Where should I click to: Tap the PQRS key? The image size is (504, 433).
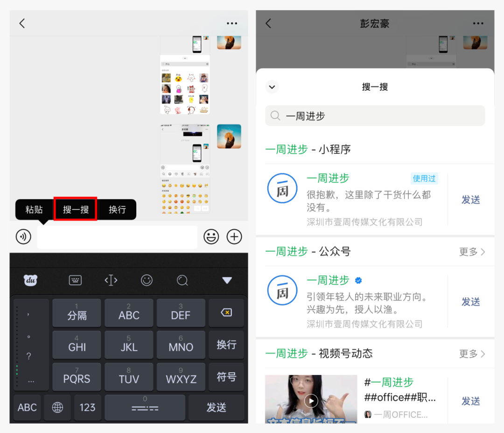[77, 376]
